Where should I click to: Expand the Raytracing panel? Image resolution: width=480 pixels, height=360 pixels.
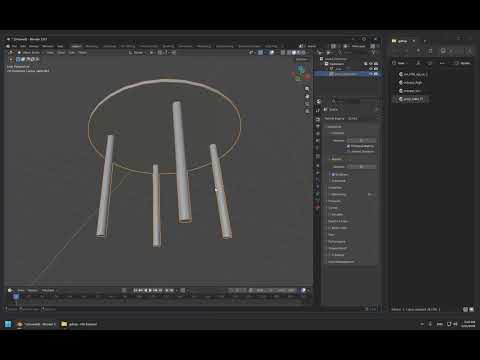click(x=338, y=194)
